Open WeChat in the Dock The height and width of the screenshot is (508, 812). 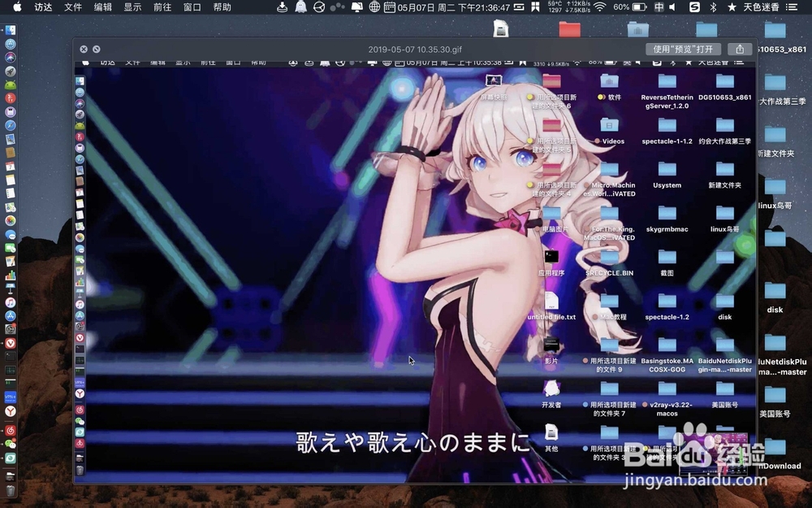tap(10, 444)
